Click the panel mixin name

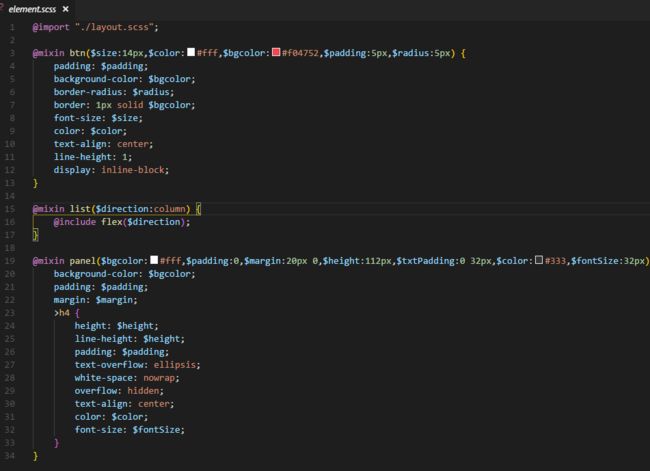pyautogui.click(x=82, y=261)
